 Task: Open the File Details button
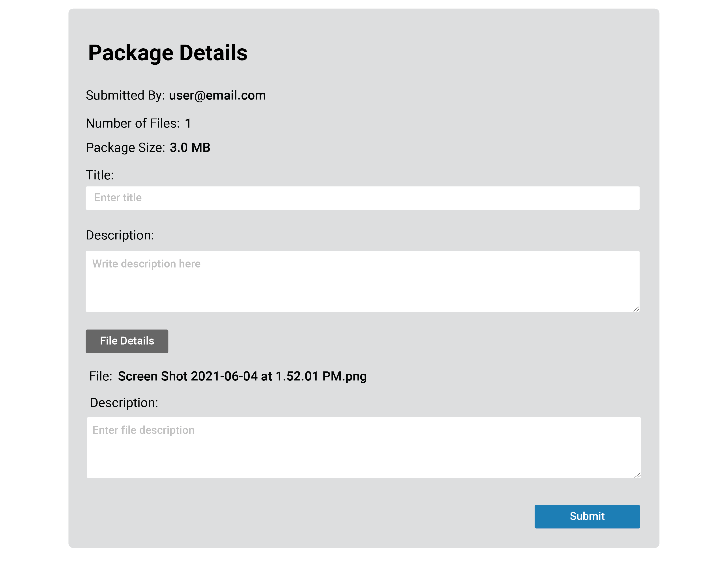(x=127, y=341)
